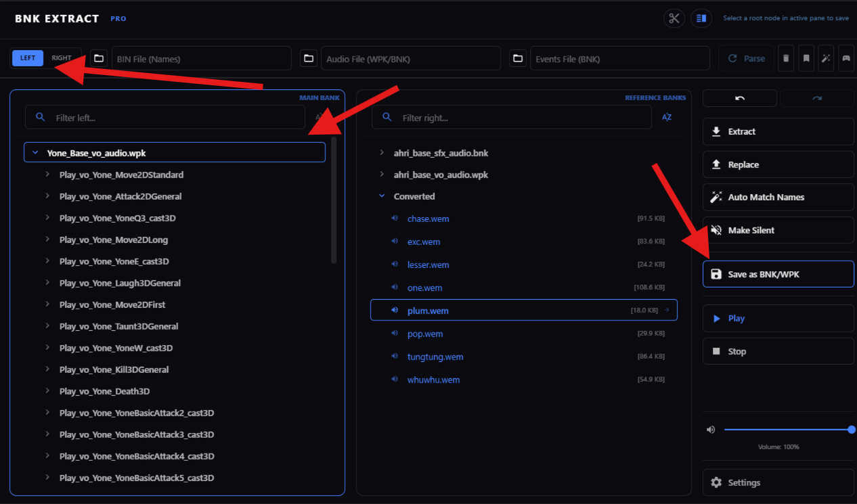Stop audio playback
857x504 pixels.
[778, 351]
